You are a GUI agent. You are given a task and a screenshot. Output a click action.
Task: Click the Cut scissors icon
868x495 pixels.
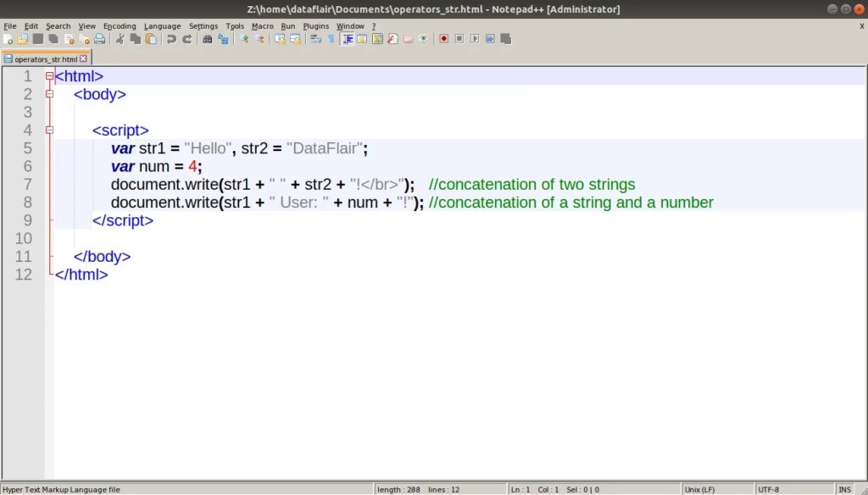(120, 39)
